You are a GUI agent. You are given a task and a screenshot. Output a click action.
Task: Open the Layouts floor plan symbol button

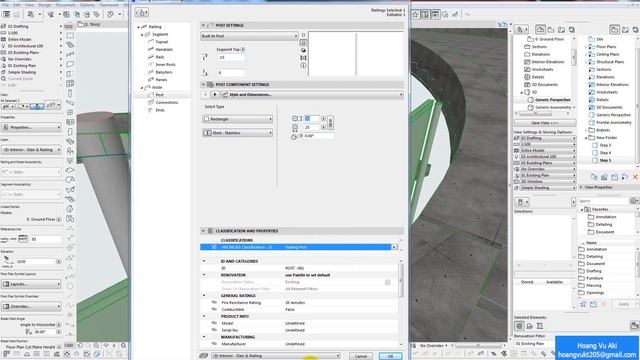[31, 284]
